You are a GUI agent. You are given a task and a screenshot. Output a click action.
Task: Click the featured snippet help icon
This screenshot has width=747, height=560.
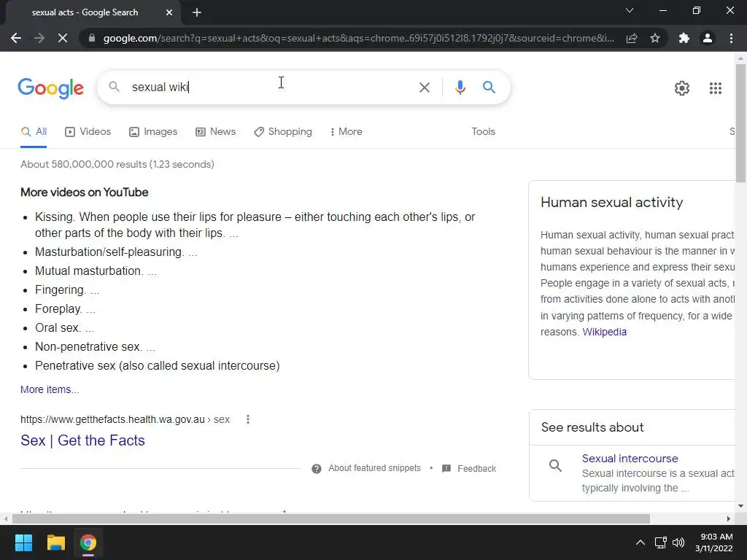point(317,469)
